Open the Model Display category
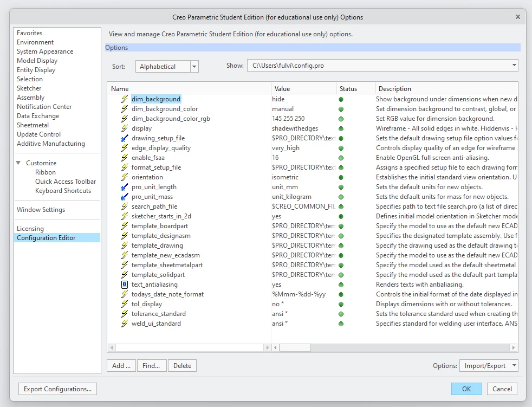532x407 pixels. point(37,60)
